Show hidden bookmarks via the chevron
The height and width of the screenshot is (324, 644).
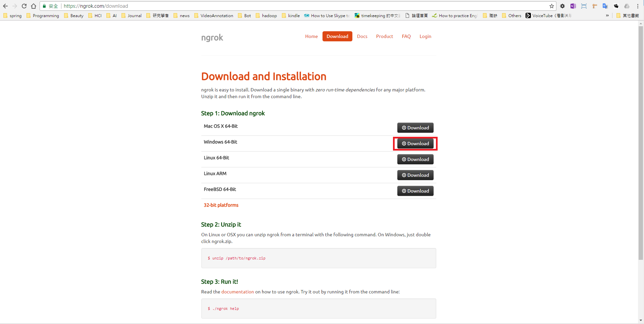pos(607,15)
